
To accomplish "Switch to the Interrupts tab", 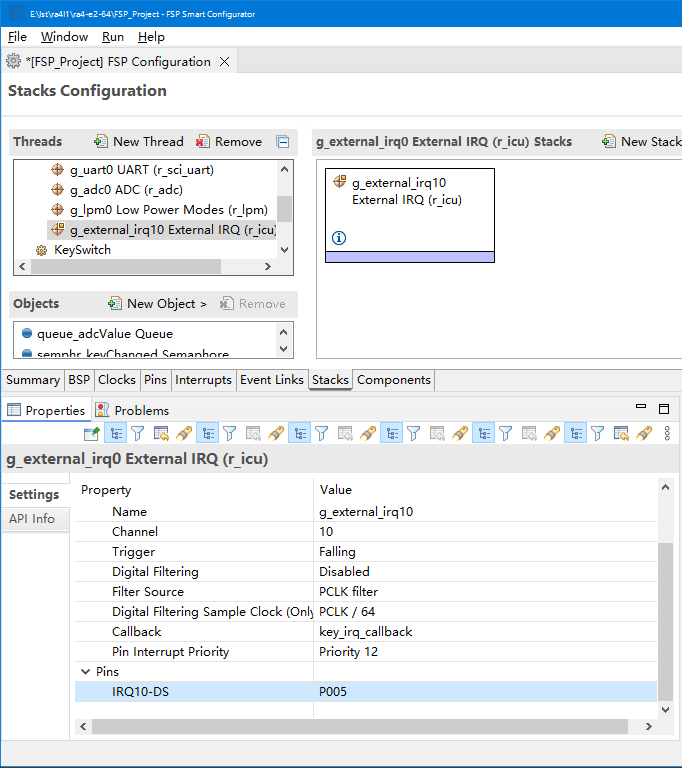I will [x=203, y=380].
